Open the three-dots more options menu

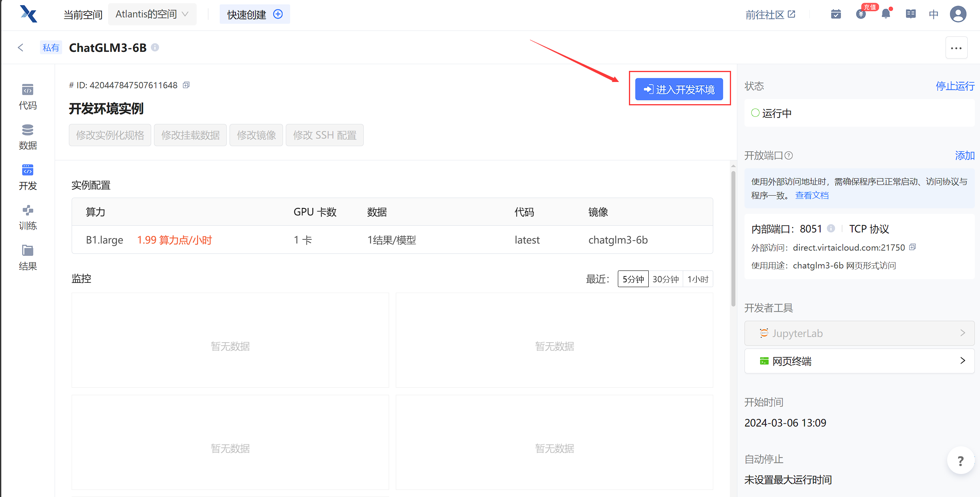click(956, 48)
